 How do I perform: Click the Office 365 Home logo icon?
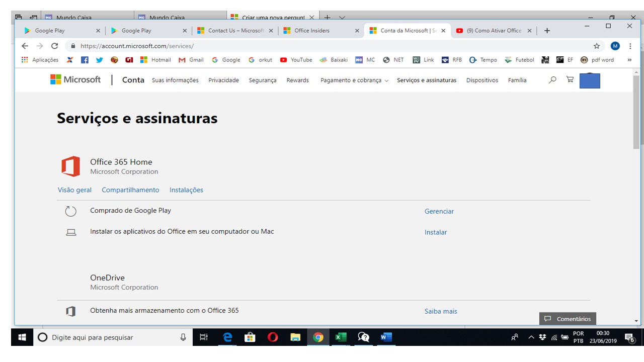pyautogui.click(x=71, y=166)
